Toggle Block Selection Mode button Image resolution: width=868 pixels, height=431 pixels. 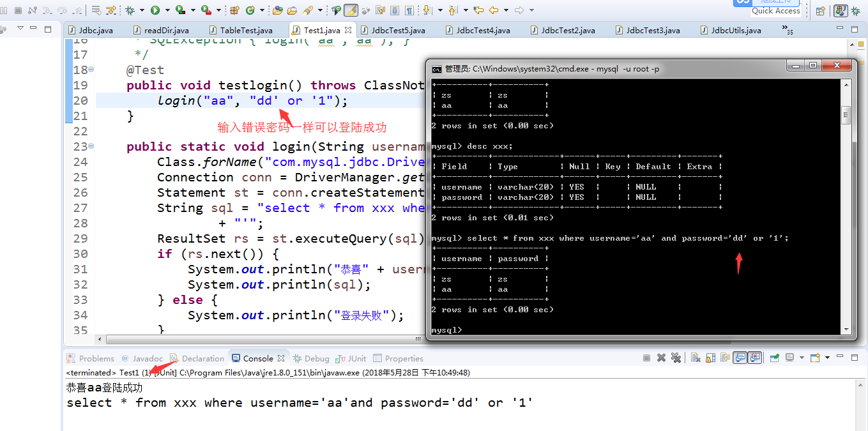tap(395, 10)
